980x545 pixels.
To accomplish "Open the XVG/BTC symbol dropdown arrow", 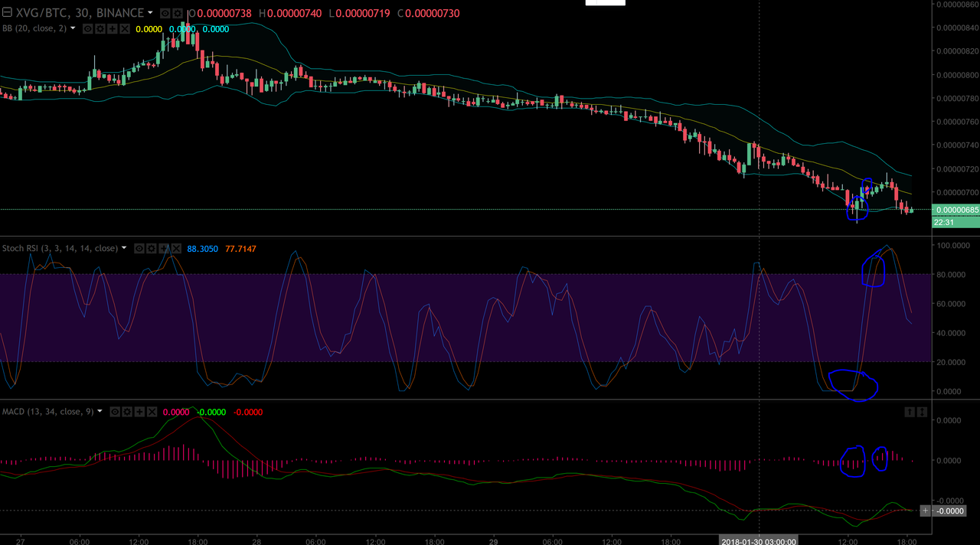I will [150, 13].
